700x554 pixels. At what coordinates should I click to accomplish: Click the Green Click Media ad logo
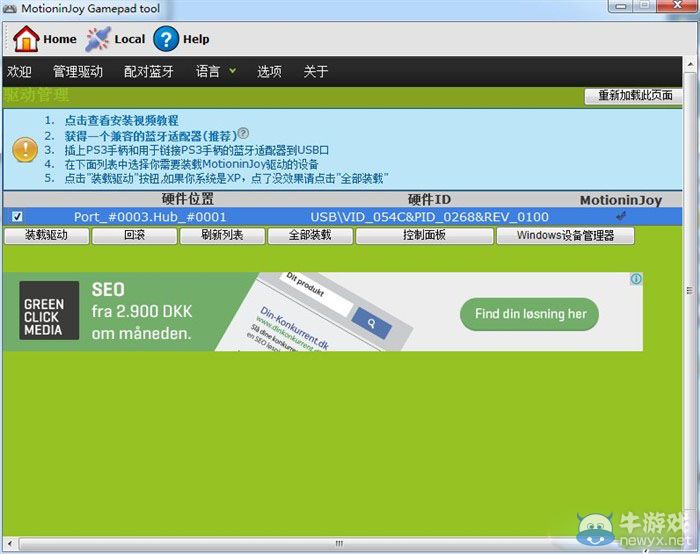coord(49,311)
